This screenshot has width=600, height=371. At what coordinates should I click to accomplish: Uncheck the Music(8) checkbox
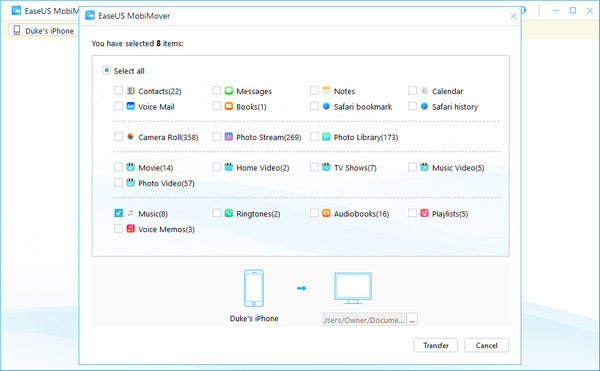pyautogui.click(x=118, y=213)
